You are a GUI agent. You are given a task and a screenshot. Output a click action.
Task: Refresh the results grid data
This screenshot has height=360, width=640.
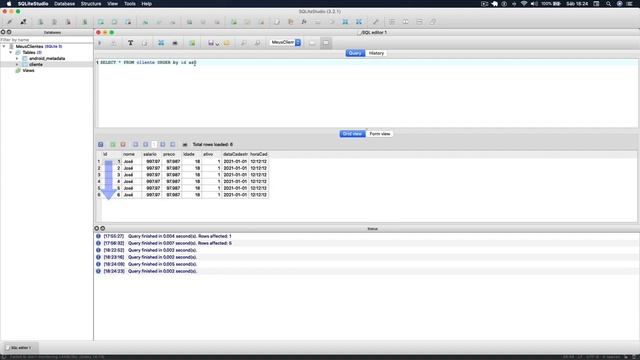pos(101,144)
